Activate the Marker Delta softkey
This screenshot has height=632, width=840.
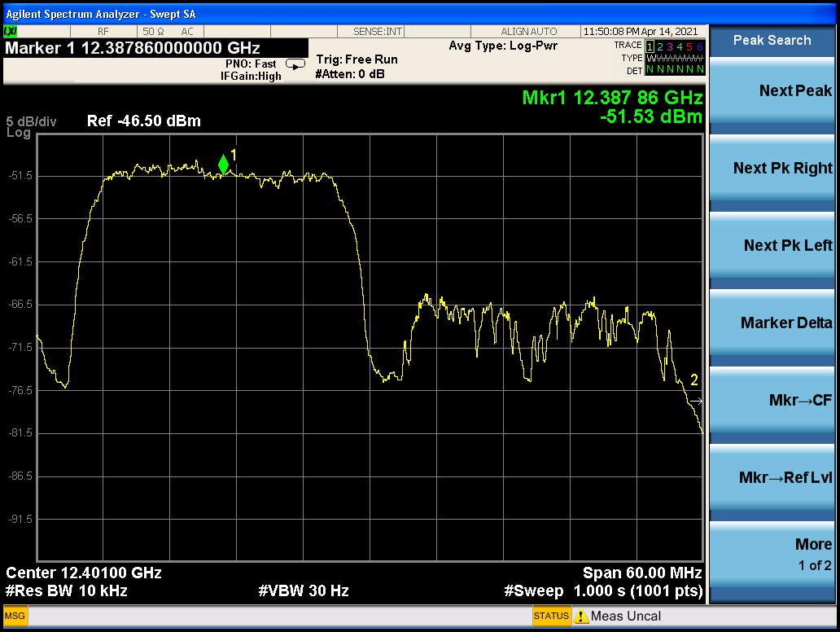(772, 323)
